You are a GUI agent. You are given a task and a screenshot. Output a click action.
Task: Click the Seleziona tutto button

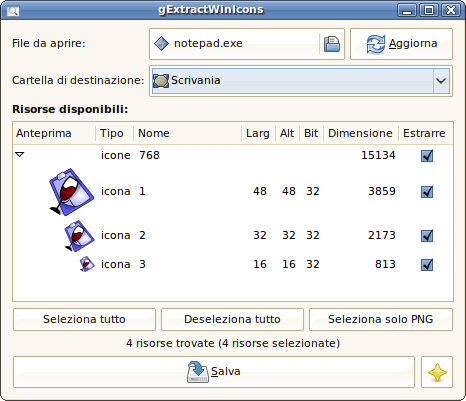84,319
